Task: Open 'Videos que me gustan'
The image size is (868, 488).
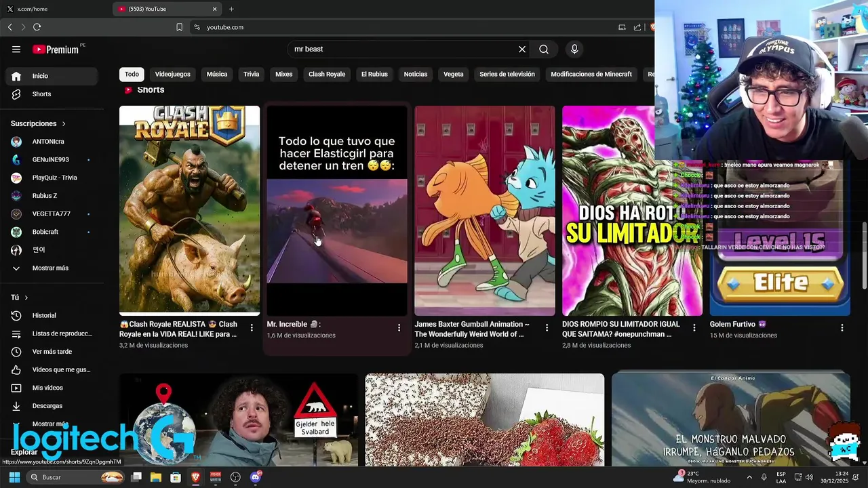Action: (x=52, y=369)
